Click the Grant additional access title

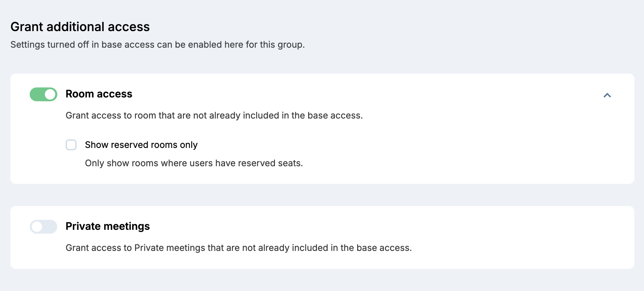pos(80,27)
